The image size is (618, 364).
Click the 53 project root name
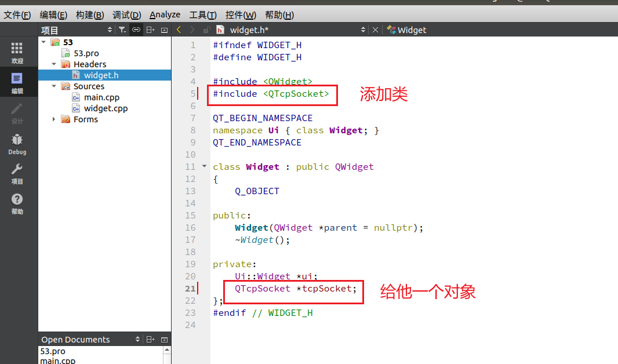(x=68, y=42)
